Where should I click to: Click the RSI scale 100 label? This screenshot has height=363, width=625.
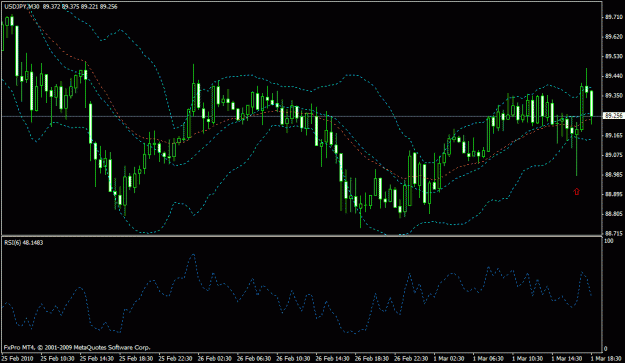609,241
